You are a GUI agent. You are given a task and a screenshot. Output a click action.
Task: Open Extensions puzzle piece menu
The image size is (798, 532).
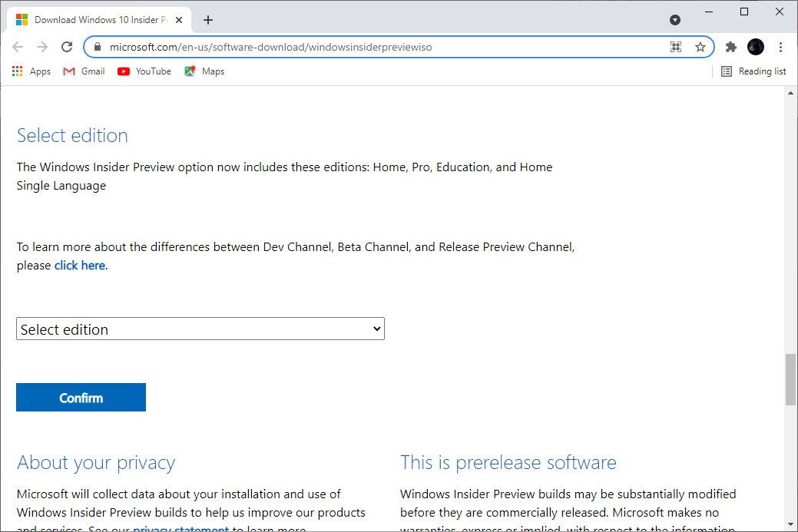[731, 47]
